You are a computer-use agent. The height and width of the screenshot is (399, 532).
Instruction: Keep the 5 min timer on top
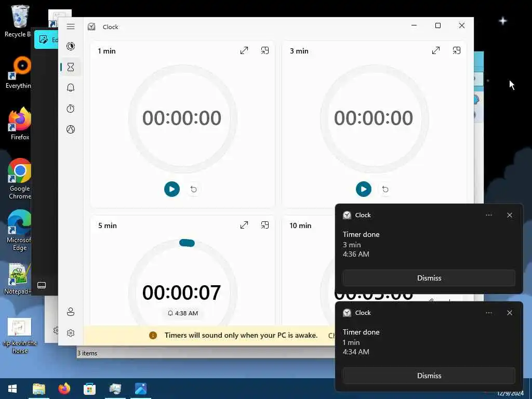pos(264,225)
